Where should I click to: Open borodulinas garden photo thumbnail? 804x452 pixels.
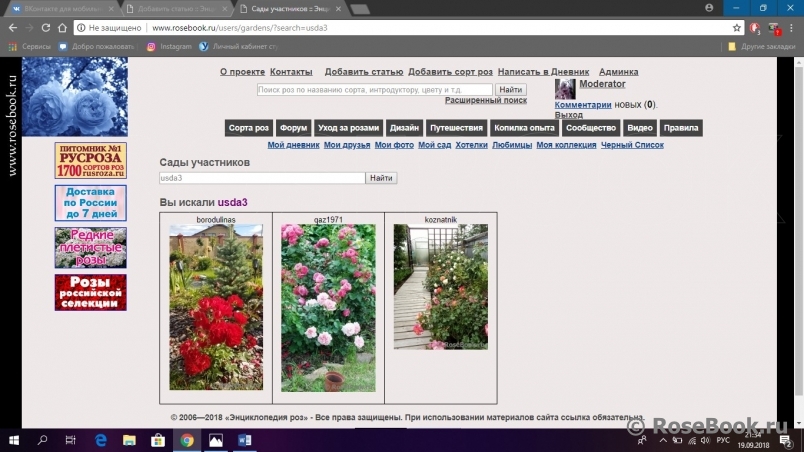coord(216,307)
